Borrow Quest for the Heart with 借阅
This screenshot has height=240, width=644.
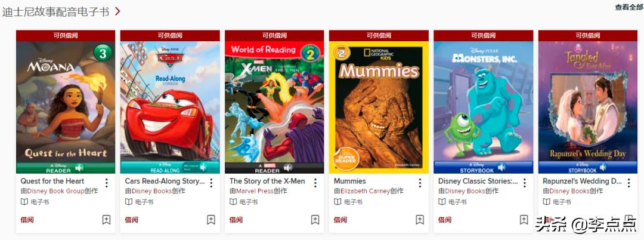pos(27,220)
